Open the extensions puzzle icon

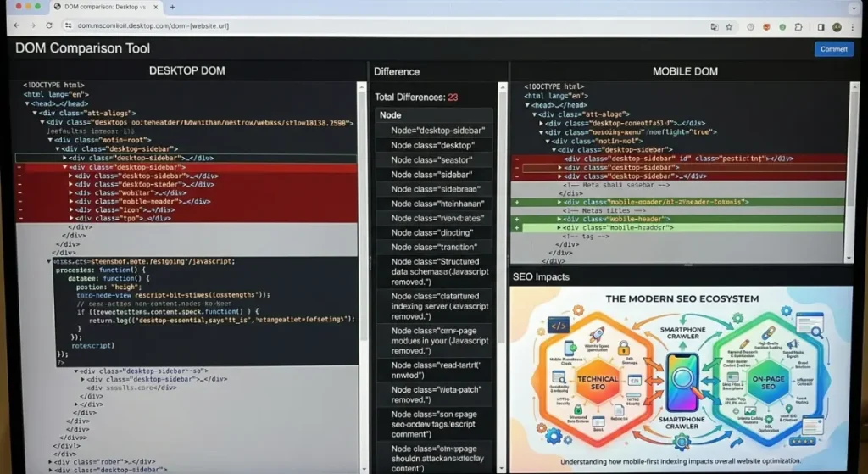[798, 27]
